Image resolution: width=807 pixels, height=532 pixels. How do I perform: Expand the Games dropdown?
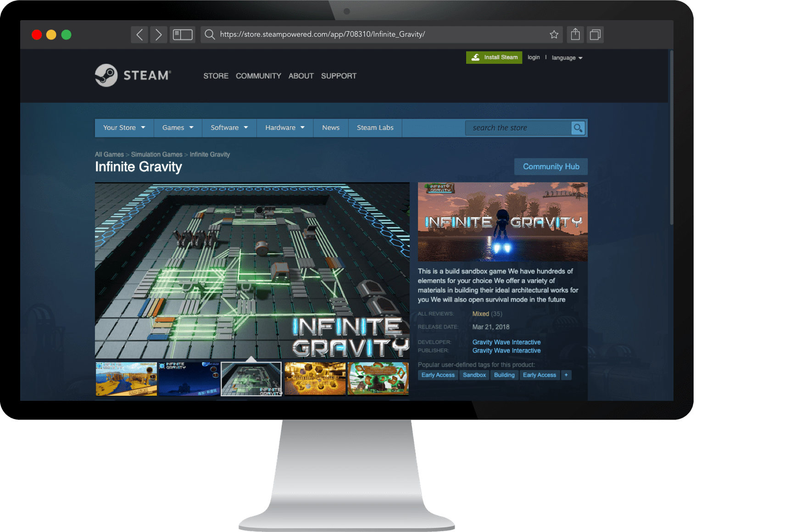[x=178, y=127]
